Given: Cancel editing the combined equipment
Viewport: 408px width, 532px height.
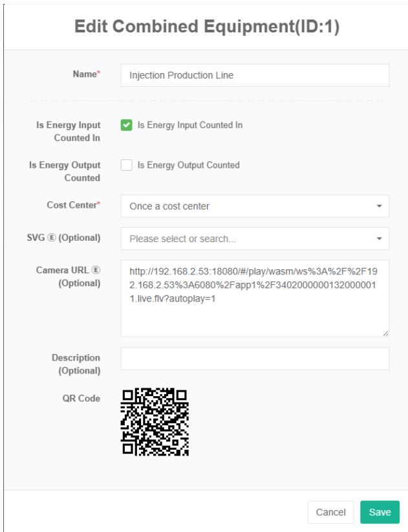Looking at the screenshot, I should point(330,512).
